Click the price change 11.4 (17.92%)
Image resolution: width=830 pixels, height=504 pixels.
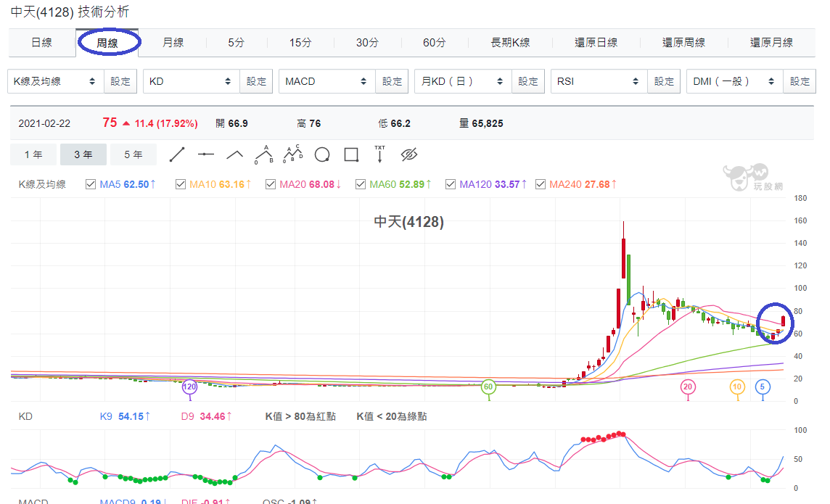[166, 124]
